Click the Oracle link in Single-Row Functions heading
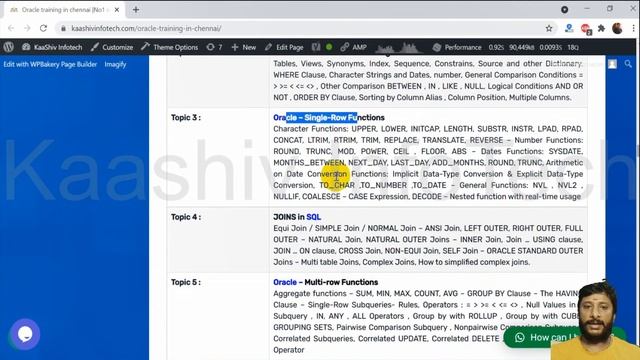This screenshot has width=640, height=360. pyautogui.click(x=285, y=118)
